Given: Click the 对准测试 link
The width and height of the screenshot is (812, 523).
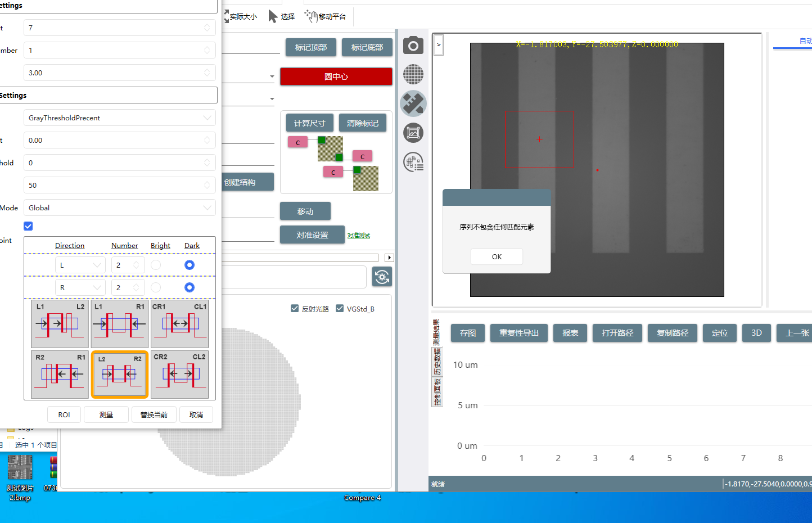Looking at the screenshot, I should [358, 236].
